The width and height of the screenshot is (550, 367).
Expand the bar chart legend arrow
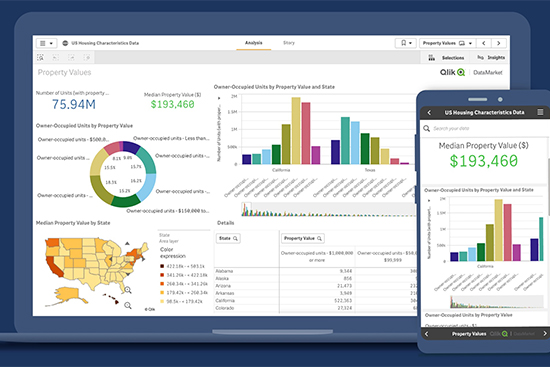219,98
